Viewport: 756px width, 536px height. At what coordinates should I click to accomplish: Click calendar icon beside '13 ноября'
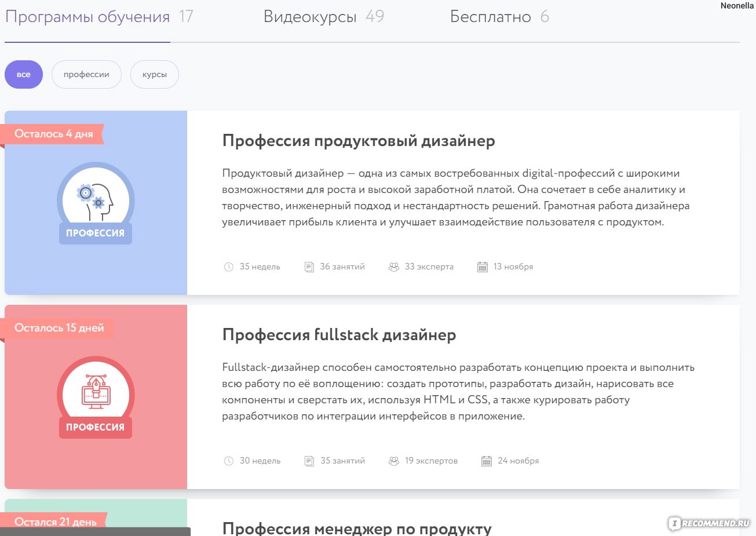(x=483, y=267)
